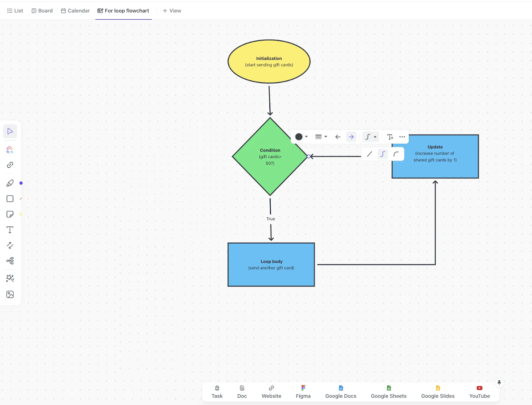Add a new View
Screen dimensions: 532x405
point(172,11)
